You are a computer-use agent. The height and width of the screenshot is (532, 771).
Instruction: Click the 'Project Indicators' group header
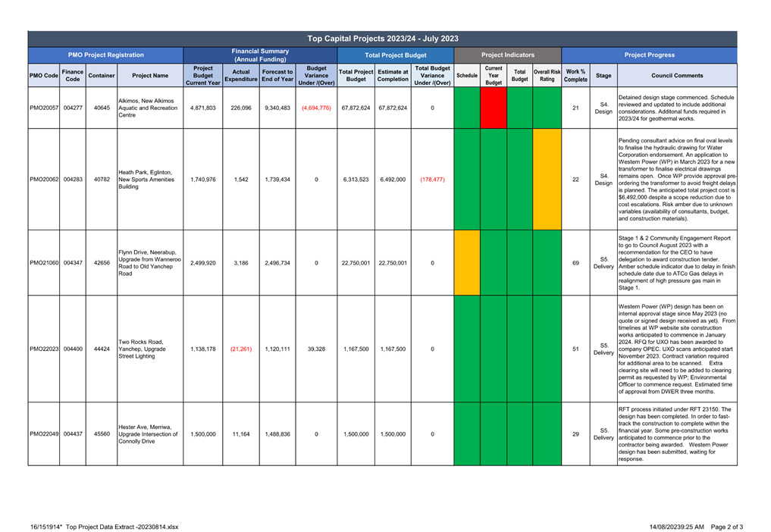tap(507, 55)
